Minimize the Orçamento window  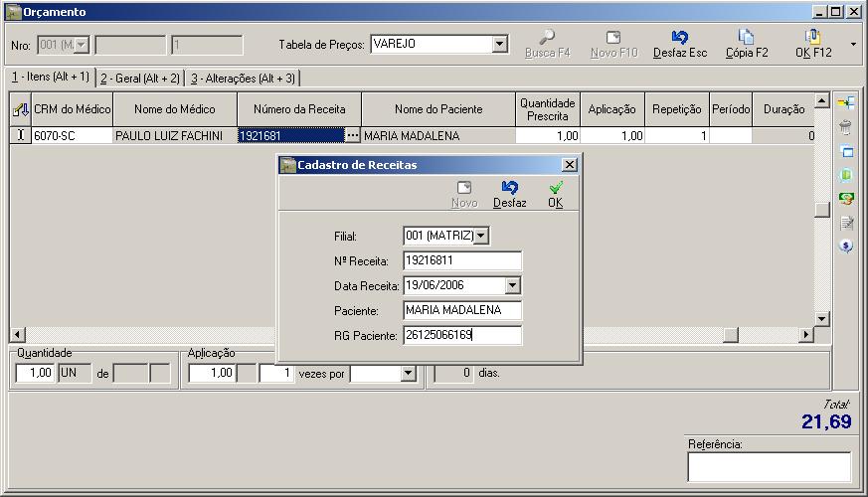click(x=820, y=12)
